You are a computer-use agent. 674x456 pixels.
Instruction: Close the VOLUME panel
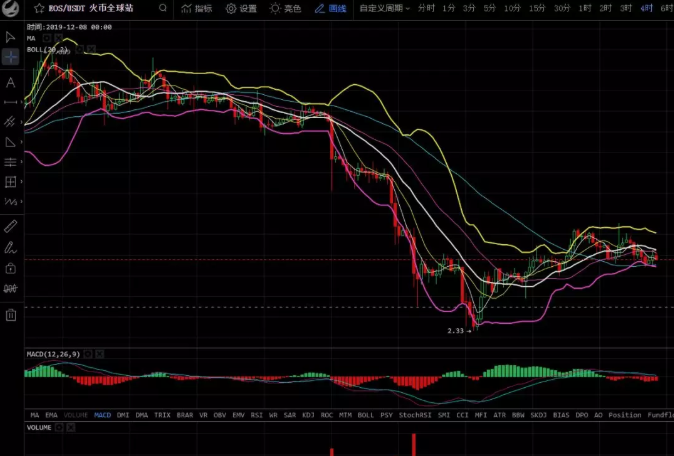(x=71, y=428)
